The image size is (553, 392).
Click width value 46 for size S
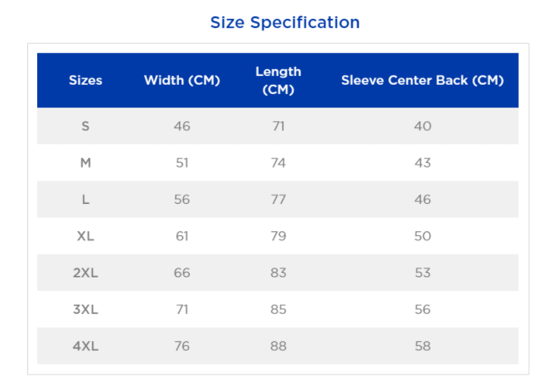[x=182, y=126]
